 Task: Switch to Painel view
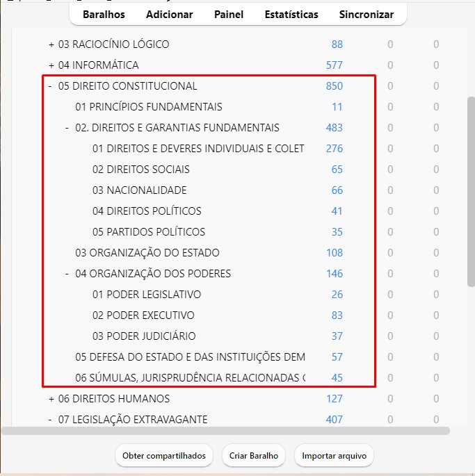click(x=229, y=14)
